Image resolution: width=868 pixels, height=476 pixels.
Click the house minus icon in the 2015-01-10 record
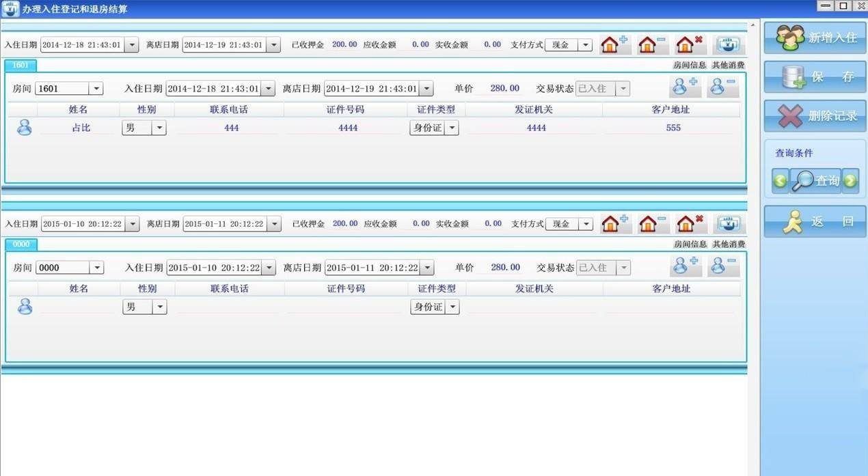[653, 223]
